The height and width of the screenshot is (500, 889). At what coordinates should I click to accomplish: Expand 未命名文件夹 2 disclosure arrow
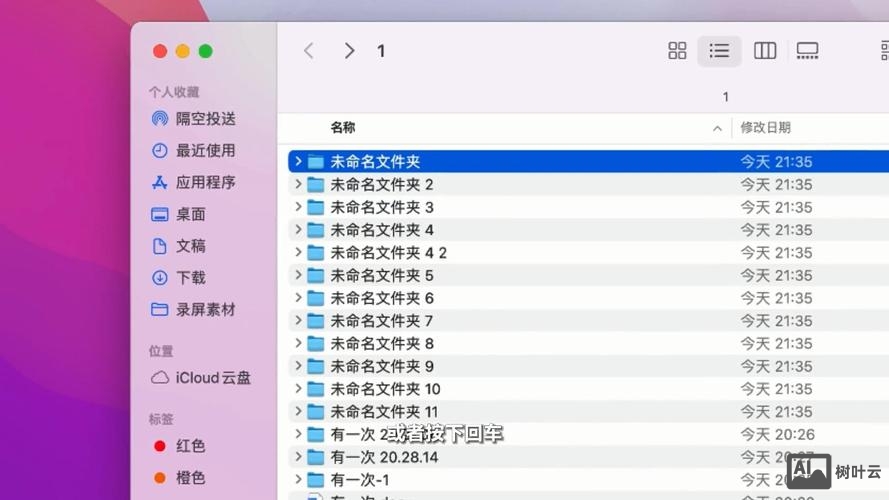pos(298,184)
